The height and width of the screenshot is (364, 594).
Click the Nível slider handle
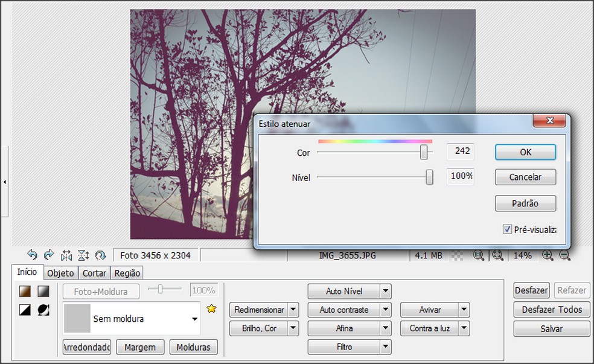pyautogui.click(x=429, y=177)
